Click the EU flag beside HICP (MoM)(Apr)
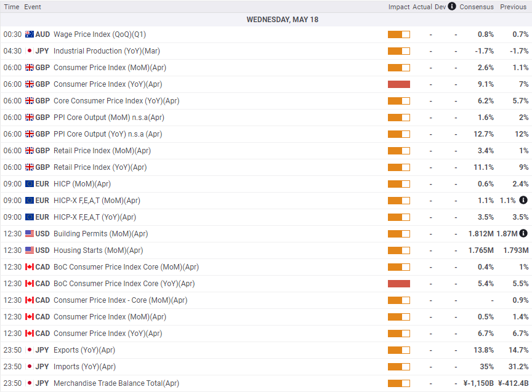Screen dimensions: 532x392 [x=30, y=184]
